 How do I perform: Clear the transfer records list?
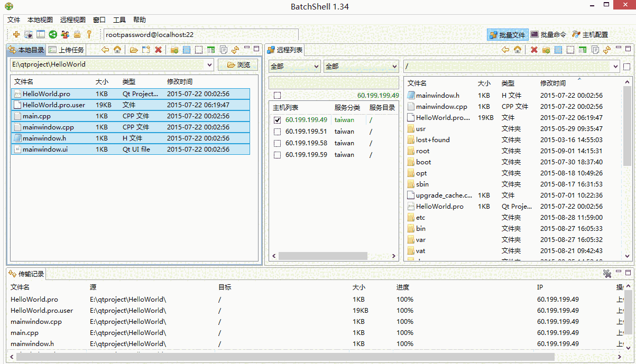coord(607,274)
